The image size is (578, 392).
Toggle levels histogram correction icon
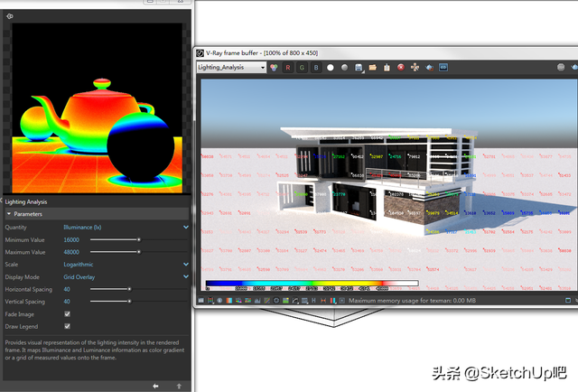(x=257, y=301)
